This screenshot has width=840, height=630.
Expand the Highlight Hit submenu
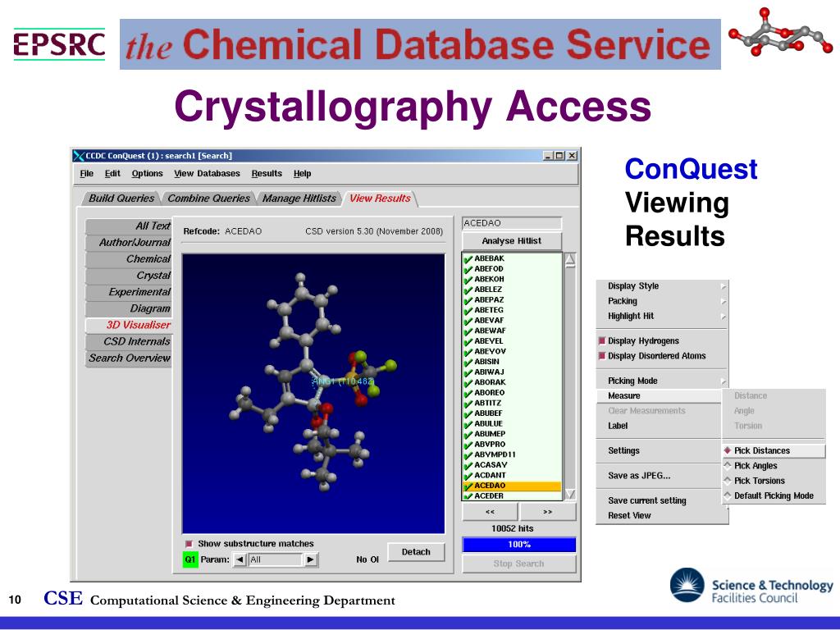662,316
